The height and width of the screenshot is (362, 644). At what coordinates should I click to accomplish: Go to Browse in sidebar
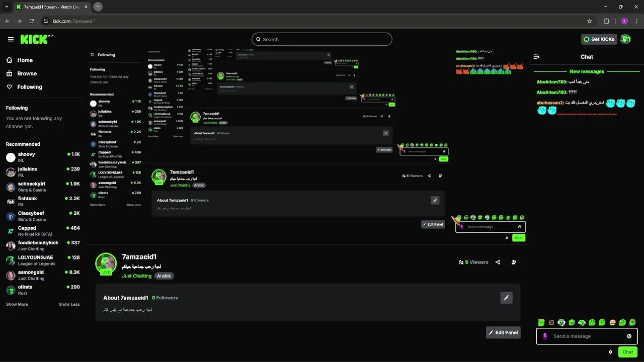click(x=21, y=73)
